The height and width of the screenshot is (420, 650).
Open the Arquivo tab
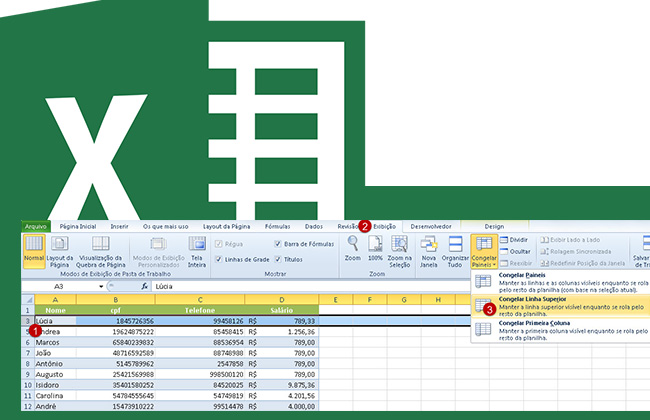[x=36, y=226]
